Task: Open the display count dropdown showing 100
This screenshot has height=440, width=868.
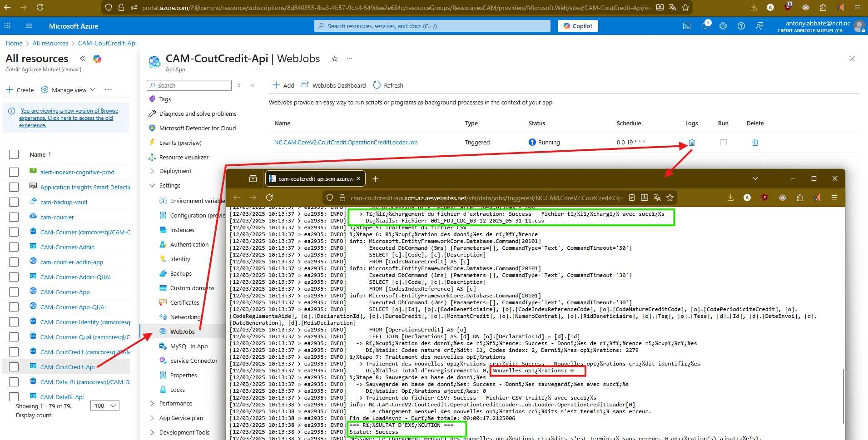Action: click(x=105, y=405)
